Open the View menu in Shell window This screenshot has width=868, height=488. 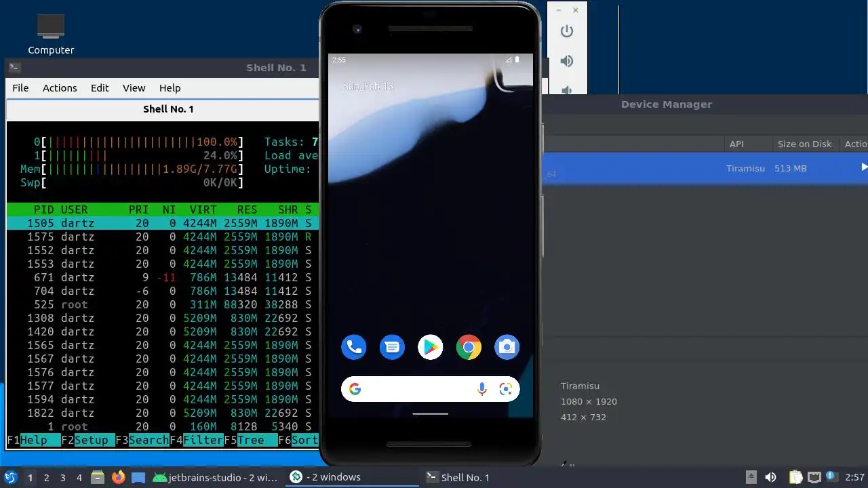(x=134, y=88)
